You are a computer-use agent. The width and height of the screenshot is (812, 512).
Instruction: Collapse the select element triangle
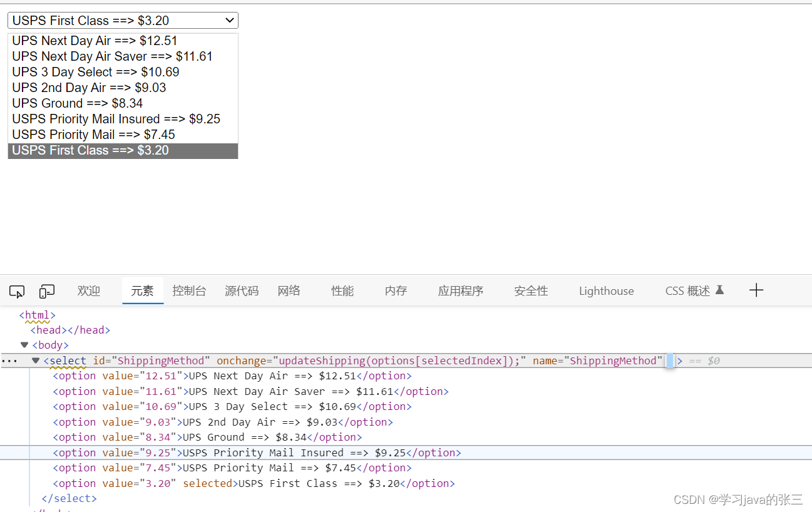[x=36, y=361]
